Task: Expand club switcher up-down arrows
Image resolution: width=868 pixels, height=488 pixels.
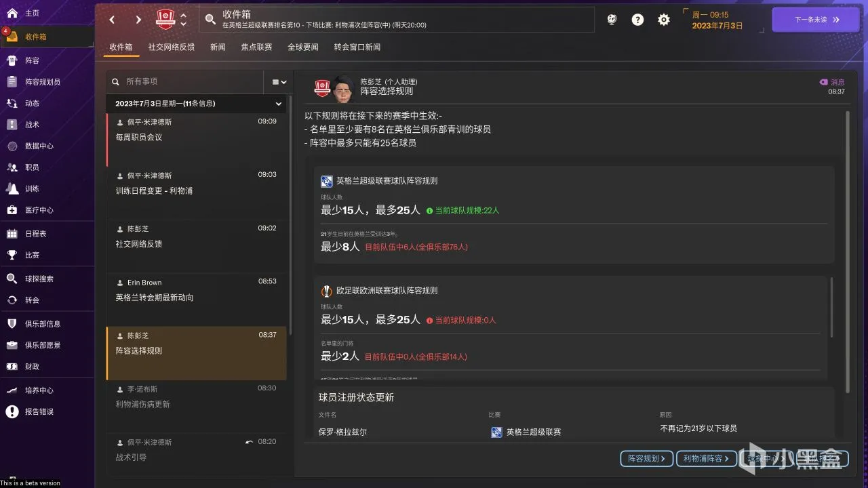Action: pos(183,20)
